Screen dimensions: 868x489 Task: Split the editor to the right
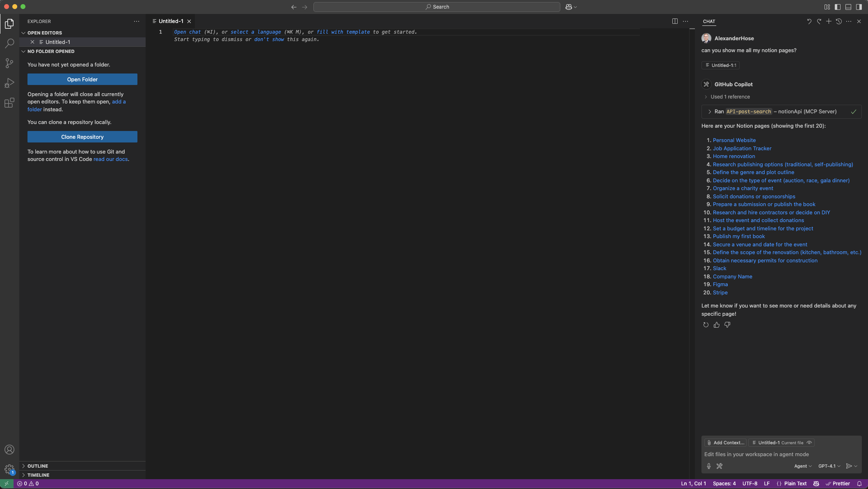pyautogui.click(x=675, y=21)
